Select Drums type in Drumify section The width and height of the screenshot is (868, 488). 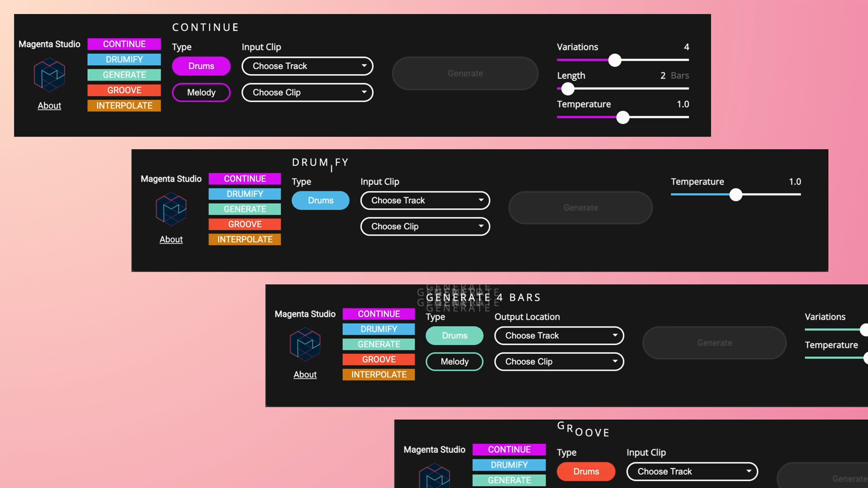click(321, 200)
